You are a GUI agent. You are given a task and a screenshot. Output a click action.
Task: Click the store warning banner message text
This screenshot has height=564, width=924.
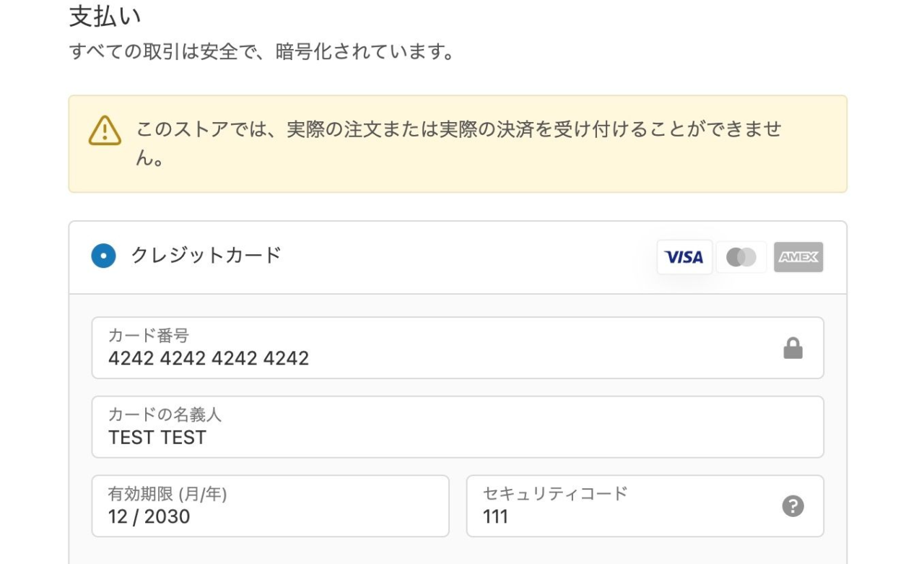pyautogui.click(x=459, y=143)
